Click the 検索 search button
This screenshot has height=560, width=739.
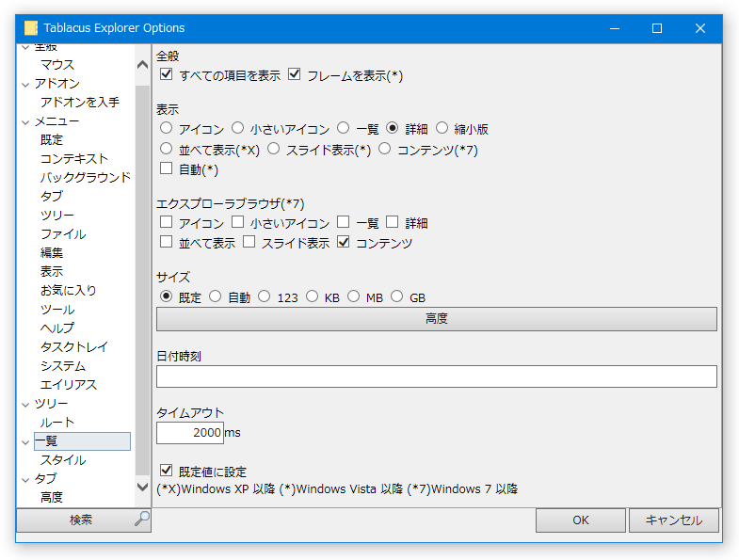tap(84, 520)
